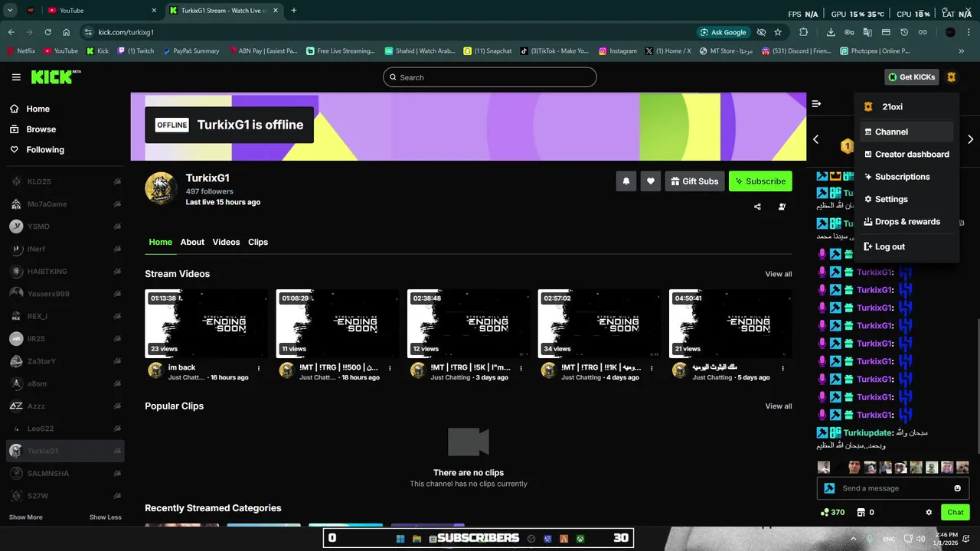Click Log out menu item
Viewport: 980px width, 551px height.
906,246
